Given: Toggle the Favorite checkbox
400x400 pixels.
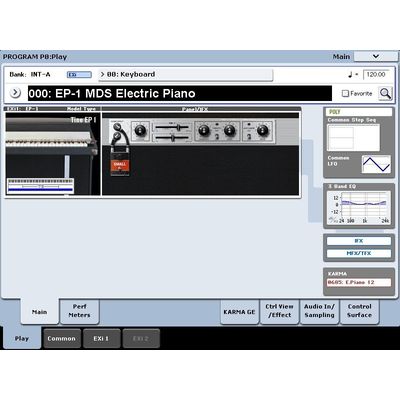Looking at the screenshot, I should click(x=345, y=94).
